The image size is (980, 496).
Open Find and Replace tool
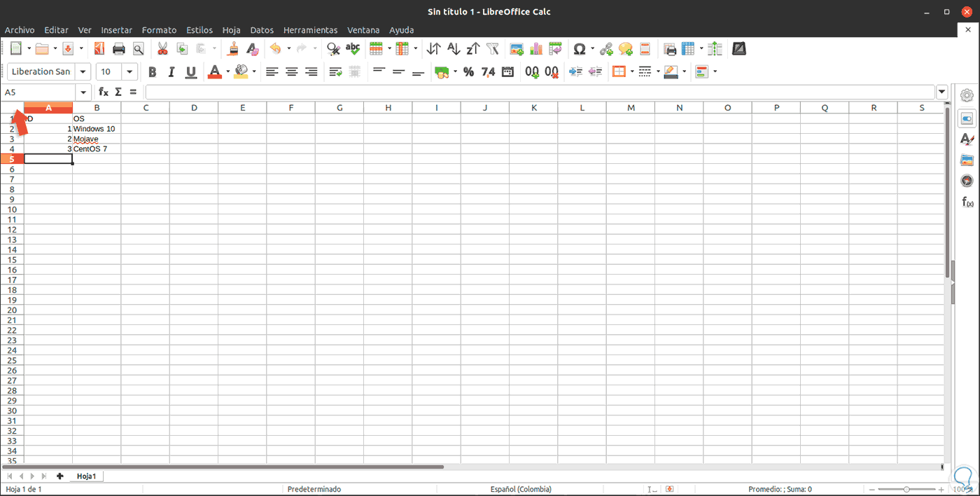point(334,48)
